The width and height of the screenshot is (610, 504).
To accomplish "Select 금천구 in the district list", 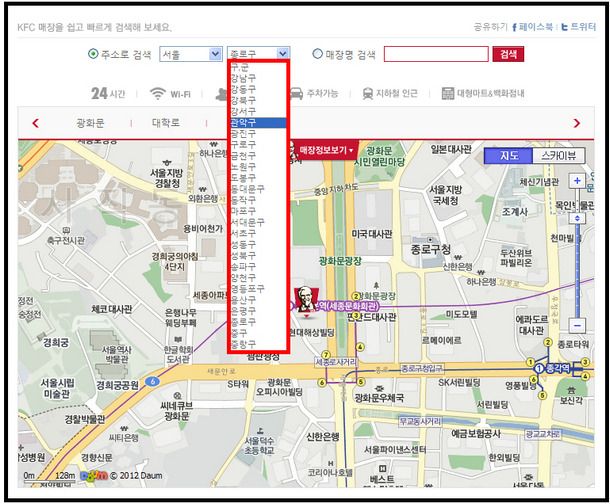I will click(x=258, y=156).
